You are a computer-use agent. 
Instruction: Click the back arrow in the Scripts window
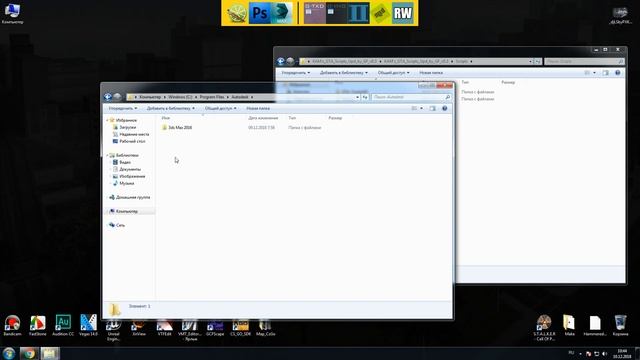[281, 61]
